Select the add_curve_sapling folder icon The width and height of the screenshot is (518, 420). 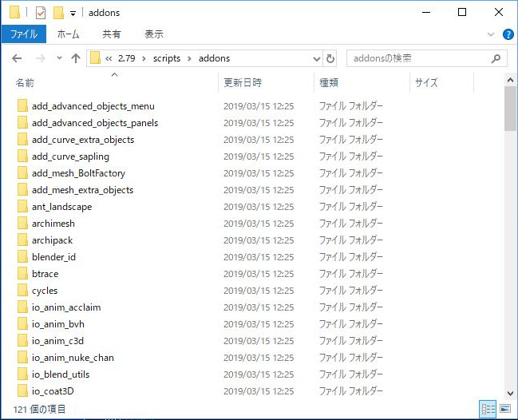tap(22, 157)
